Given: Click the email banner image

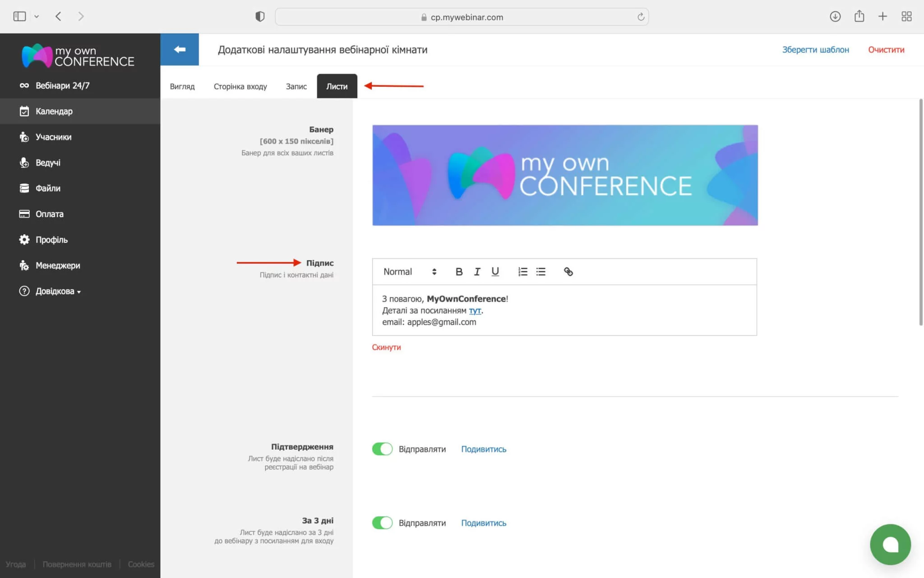Looking at the screenshot, I should click(x=565, y=175).
